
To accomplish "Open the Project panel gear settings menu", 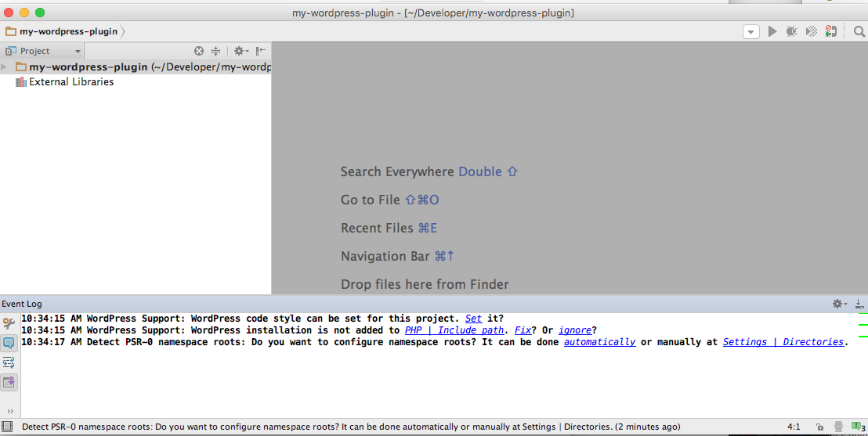I will 241,51.
